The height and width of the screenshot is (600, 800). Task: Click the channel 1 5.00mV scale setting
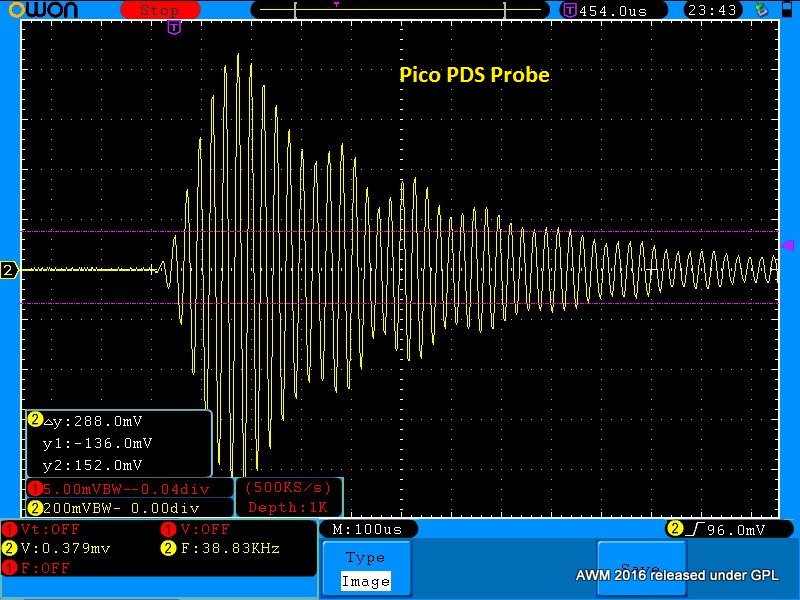(x=126, y=489)
